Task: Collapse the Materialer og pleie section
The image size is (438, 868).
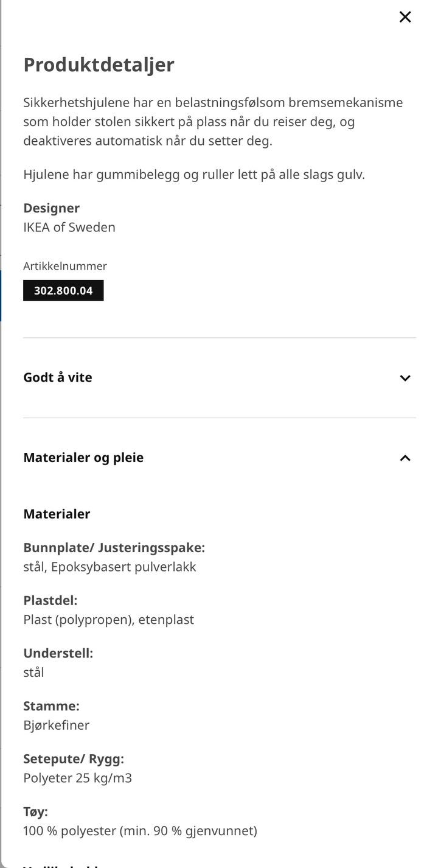Action: coord(84,458)
